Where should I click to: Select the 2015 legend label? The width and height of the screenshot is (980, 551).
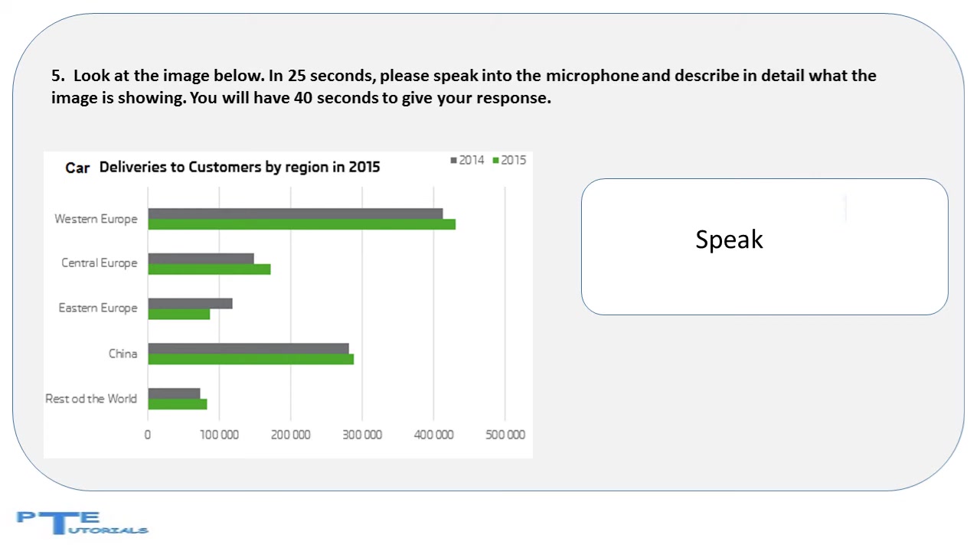click(x=514, y=160)
